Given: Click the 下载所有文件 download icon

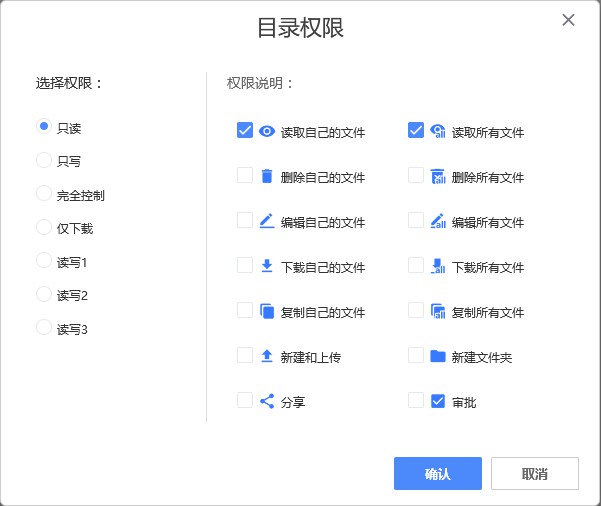Looking at the screenshot, I should point(438,266).
